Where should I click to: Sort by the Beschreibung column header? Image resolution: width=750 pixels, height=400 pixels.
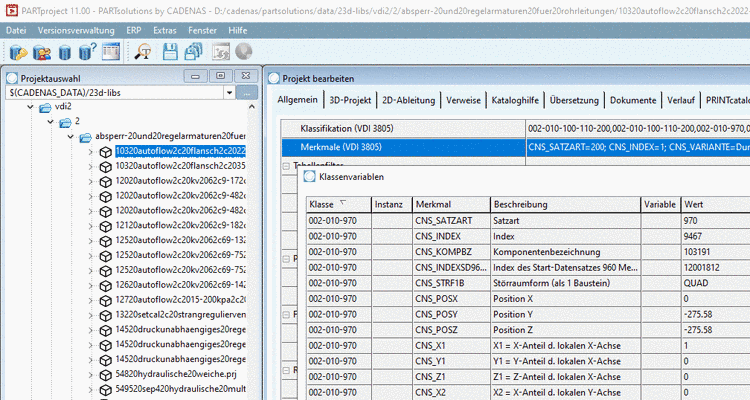tap(565, 204)
